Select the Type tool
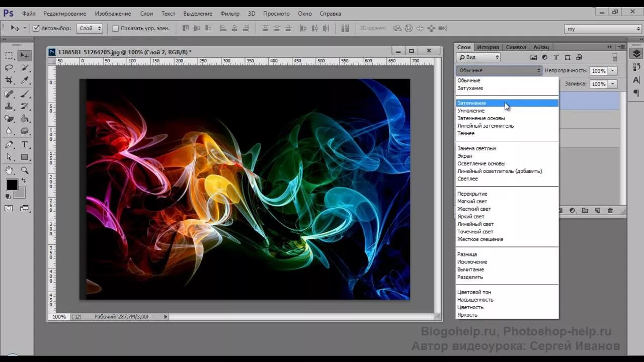This screenshot has width=644, height=362. point(25,144)
